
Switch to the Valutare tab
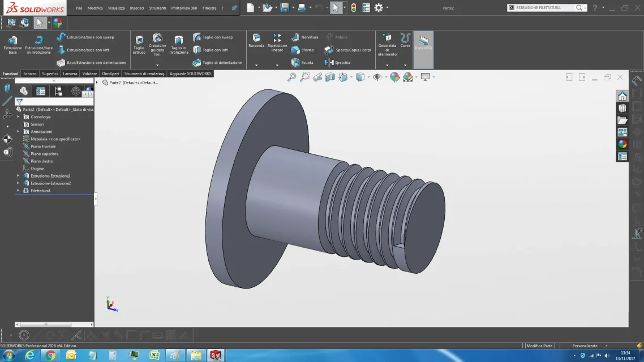(89, 74)
